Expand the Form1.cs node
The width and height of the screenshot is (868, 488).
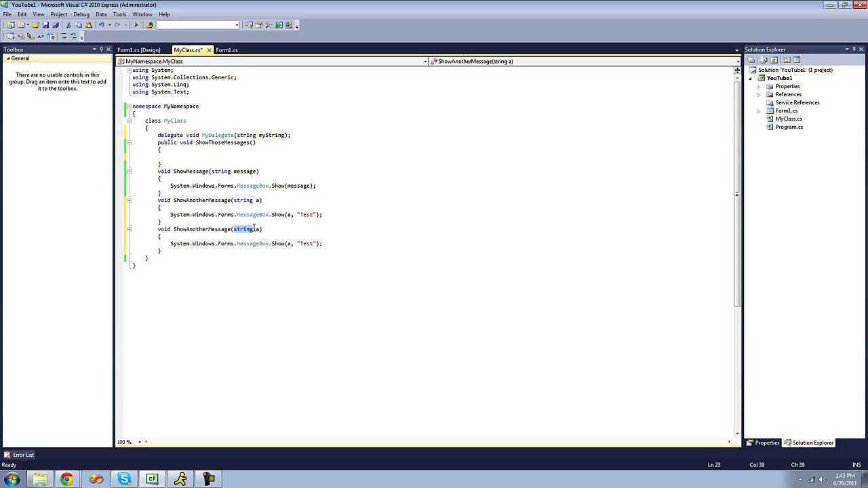coord(759,111)
